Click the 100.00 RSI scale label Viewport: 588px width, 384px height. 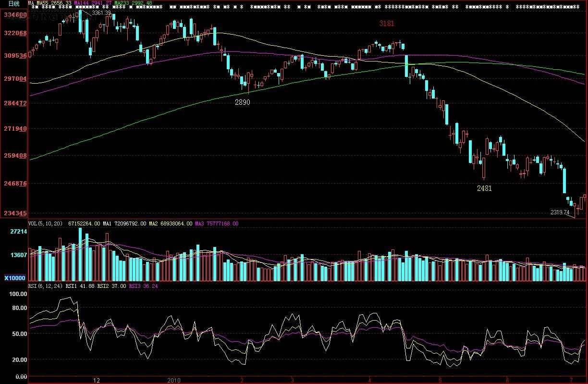(18, 294)
